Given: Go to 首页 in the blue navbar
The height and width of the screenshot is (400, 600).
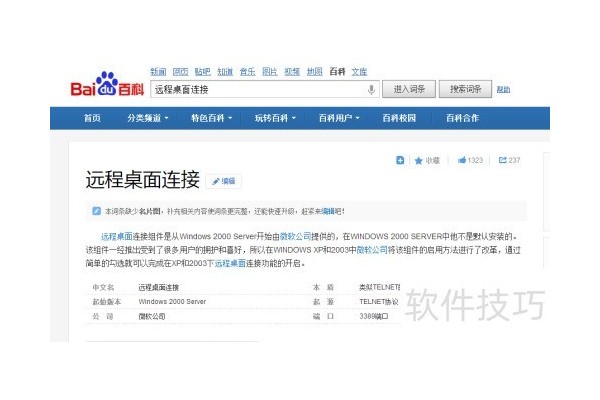Looking at the screenshot, I should pos(92,118).
